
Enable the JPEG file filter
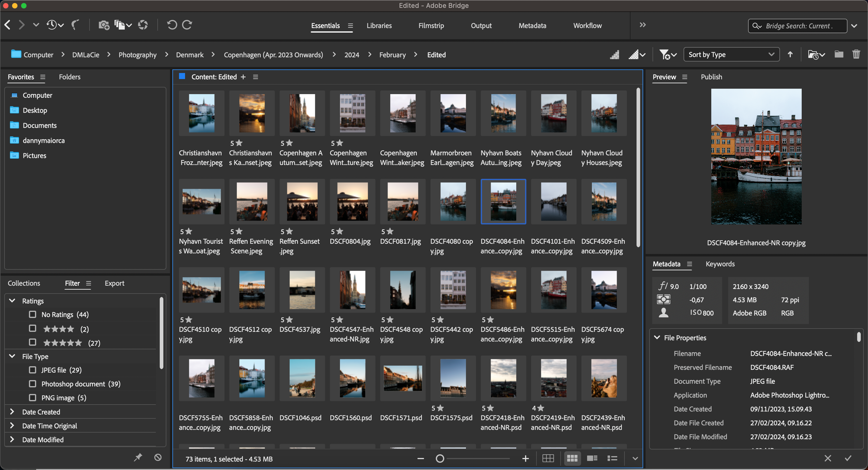click(x=32, y=370)
